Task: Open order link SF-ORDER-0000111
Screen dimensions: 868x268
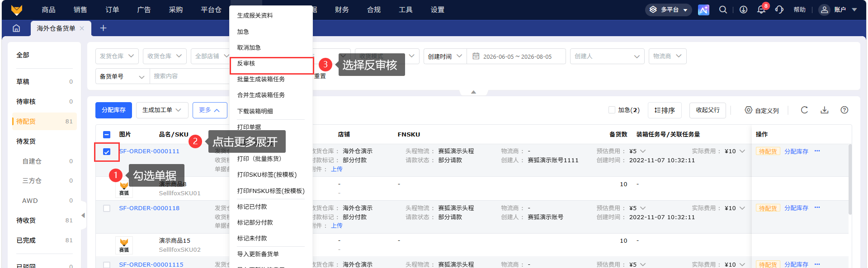Action: coord(149,151)
